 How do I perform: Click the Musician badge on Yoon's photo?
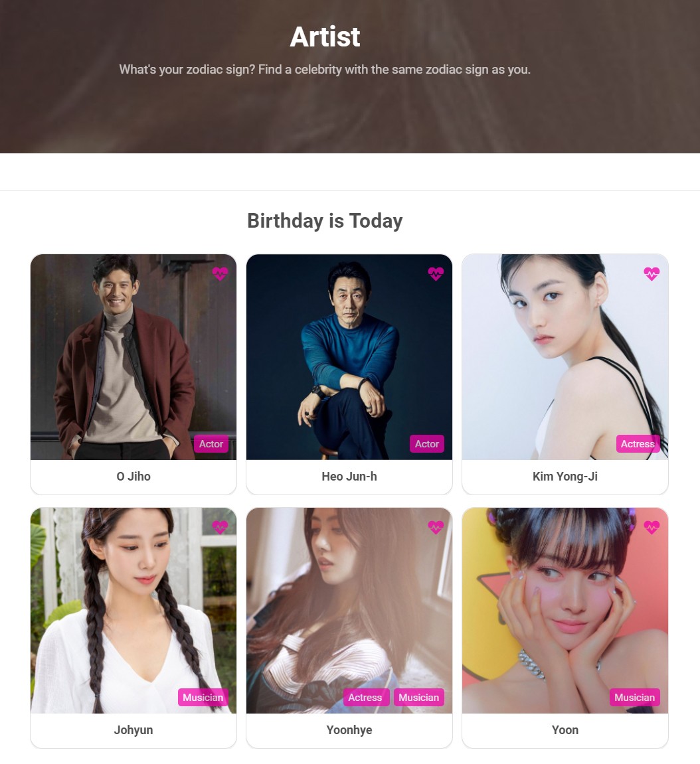coord(635,697)
